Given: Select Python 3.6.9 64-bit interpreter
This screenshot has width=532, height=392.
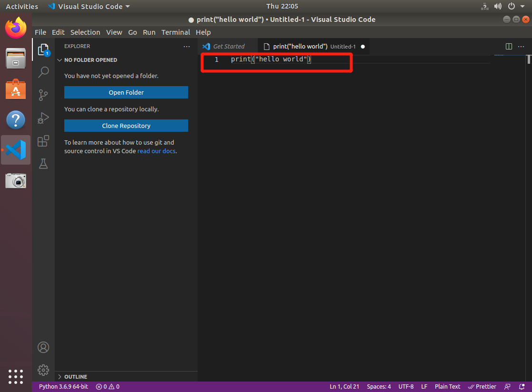Looking at the screenshot, I should pos(63,387).
